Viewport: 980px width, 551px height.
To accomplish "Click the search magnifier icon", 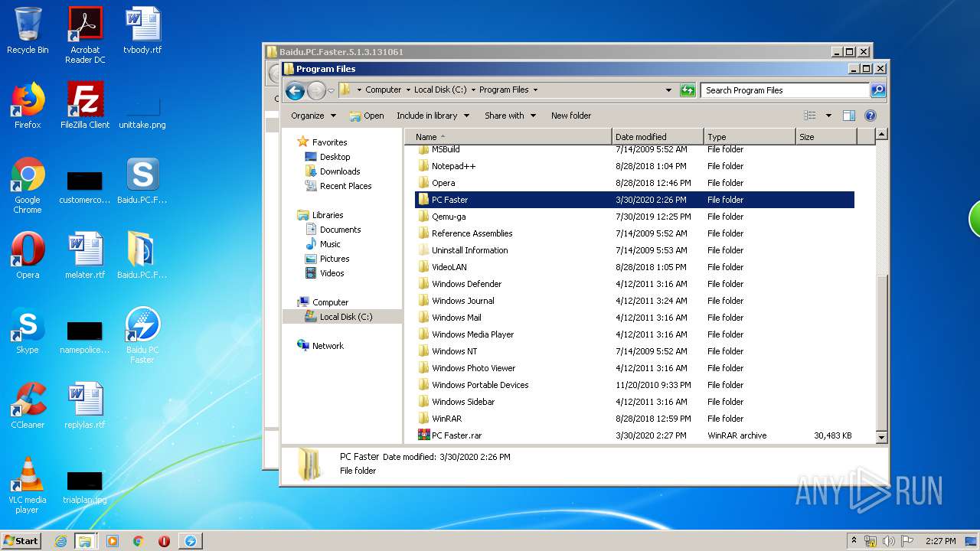I will [x=877, y=90].
